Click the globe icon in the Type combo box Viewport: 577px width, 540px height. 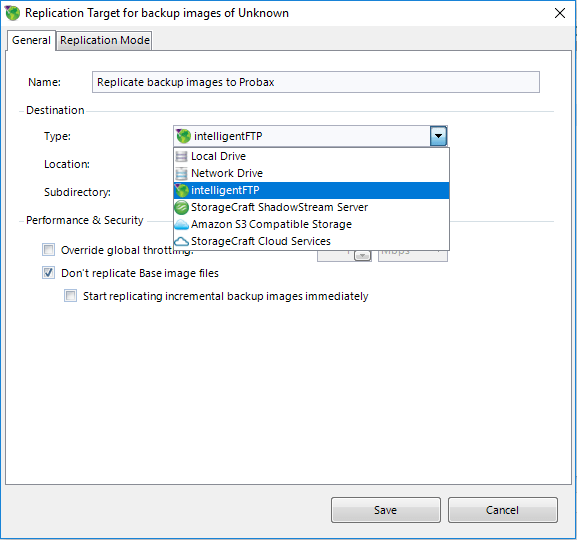coord(183,136)
